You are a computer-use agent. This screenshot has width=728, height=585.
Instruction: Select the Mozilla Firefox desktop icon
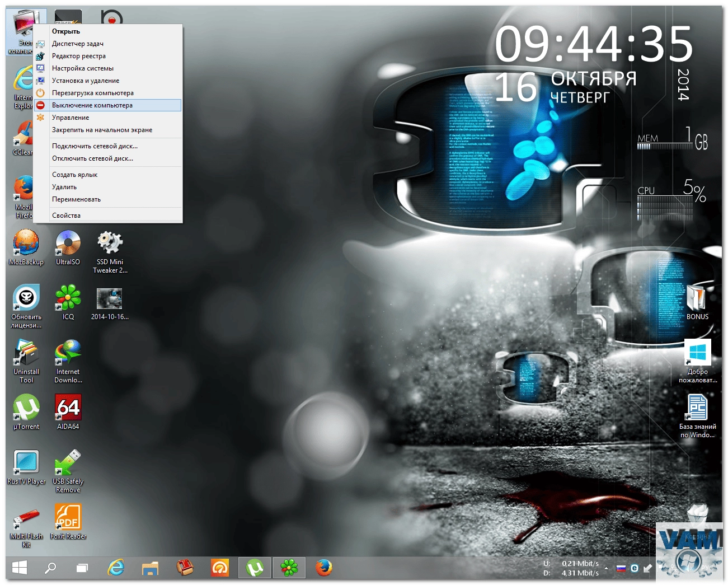22,196
